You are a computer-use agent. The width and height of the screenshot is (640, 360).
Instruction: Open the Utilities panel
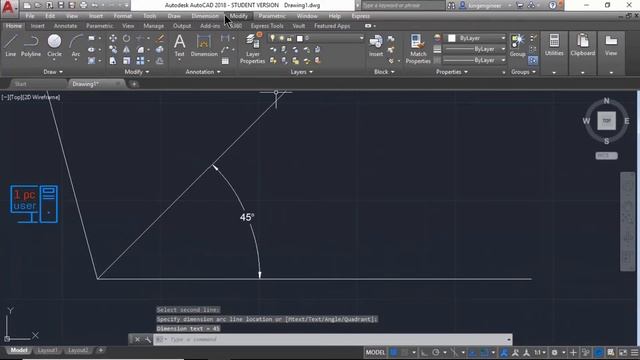554,45
